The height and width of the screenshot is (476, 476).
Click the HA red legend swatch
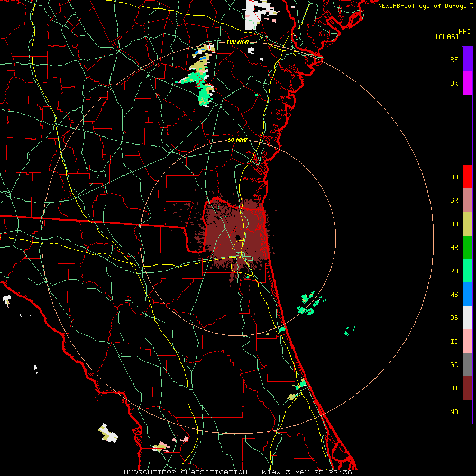[467, 177]
